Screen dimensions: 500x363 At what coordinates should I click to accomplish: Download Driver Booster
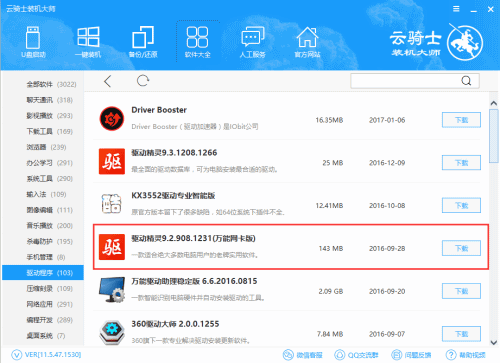(x=461, y=120)
